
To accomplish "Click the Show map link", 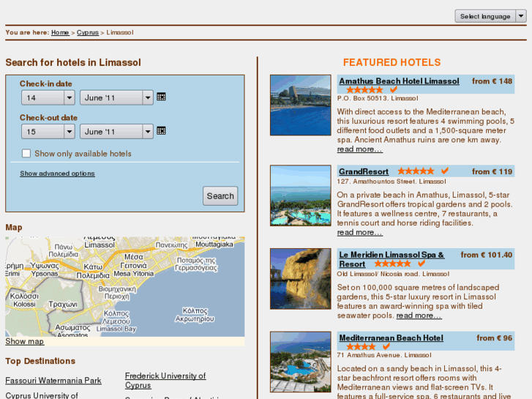I will [24, 341].
